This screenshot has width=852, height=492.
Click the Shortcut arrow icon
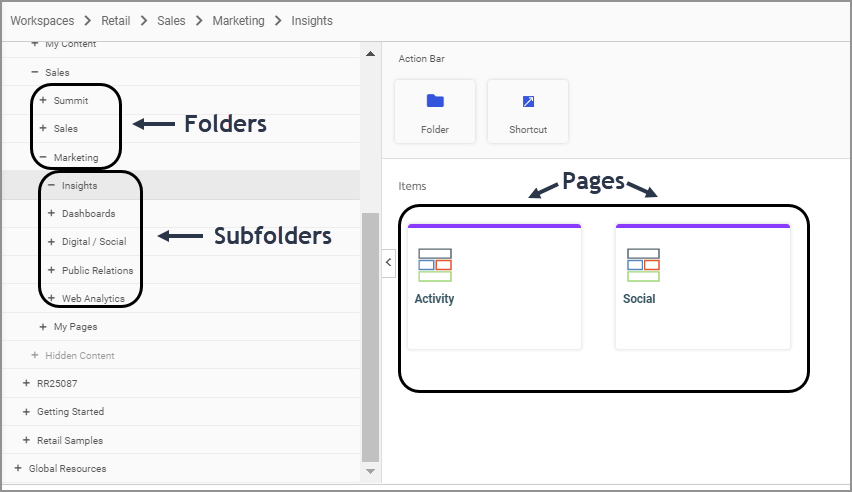tap(528, 101)
